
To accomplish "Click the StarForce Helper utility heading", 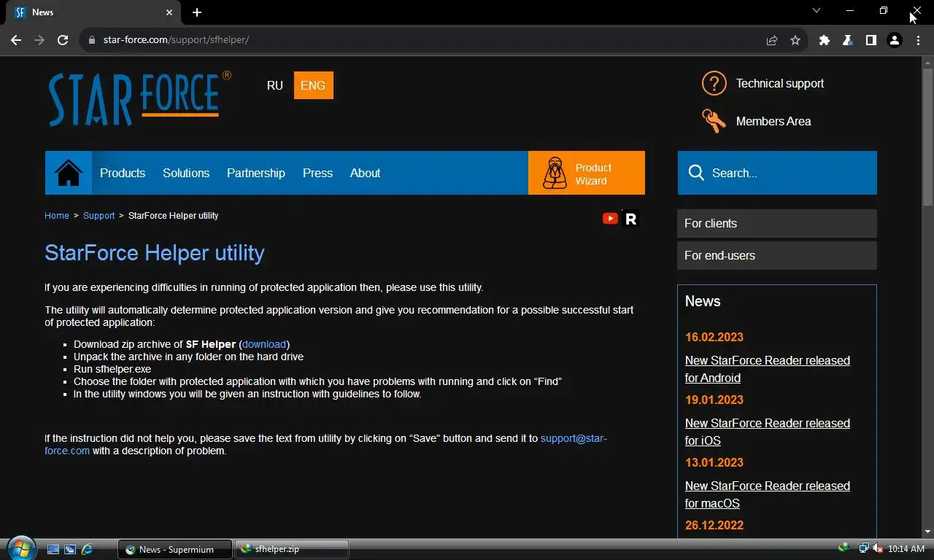I will 155,253.
